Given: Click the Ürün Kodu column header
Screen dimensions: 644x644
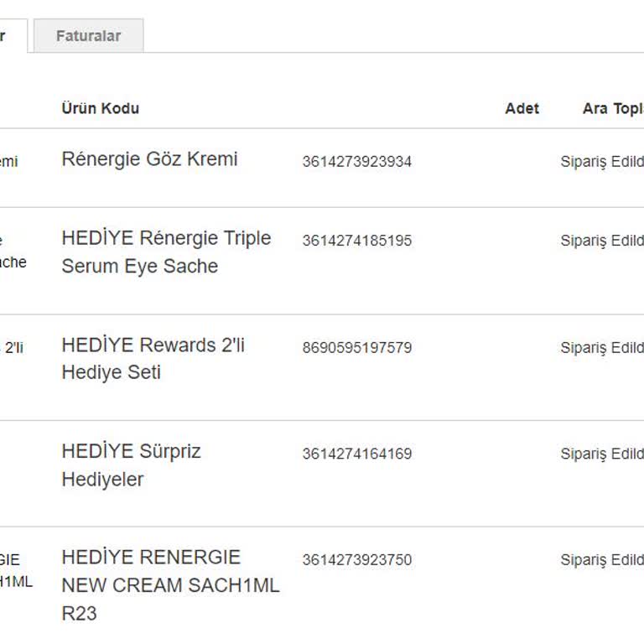Looking at the screenshot, I should [x=101, y=108].
